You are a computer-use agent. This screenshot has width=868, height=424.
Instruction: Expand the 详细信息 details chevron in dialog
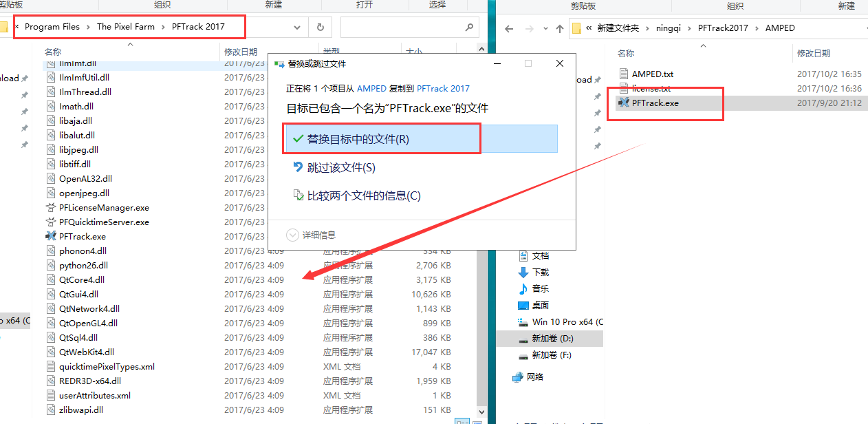click(x=292, y=235)
